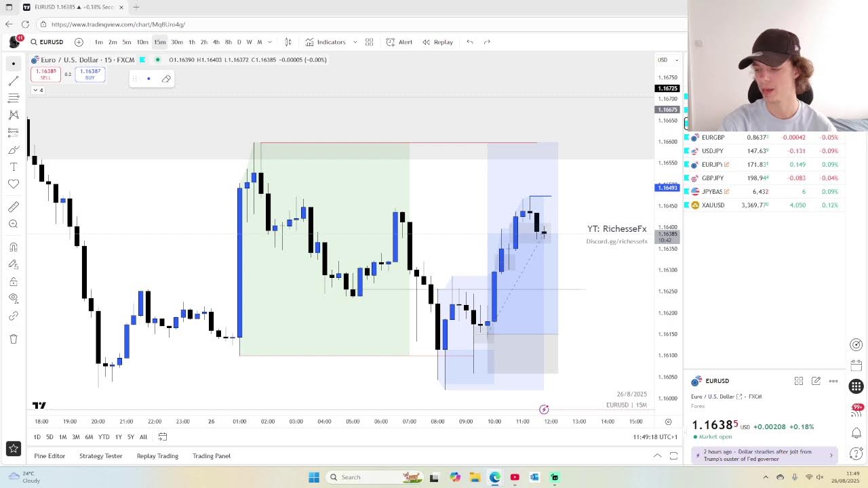Open the Strategy Tester tab

pyautogui.click(x=100, y=456)
